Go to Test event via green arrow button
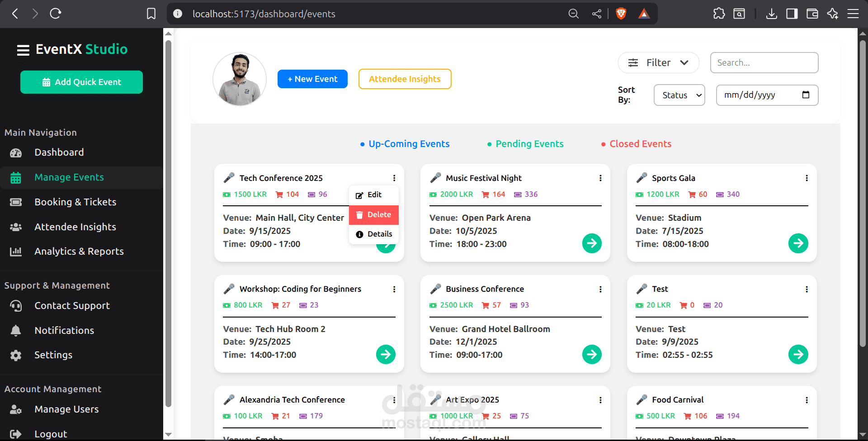This screenshot has height=441, width=868. pyautogui.click(x=798, y=354)
